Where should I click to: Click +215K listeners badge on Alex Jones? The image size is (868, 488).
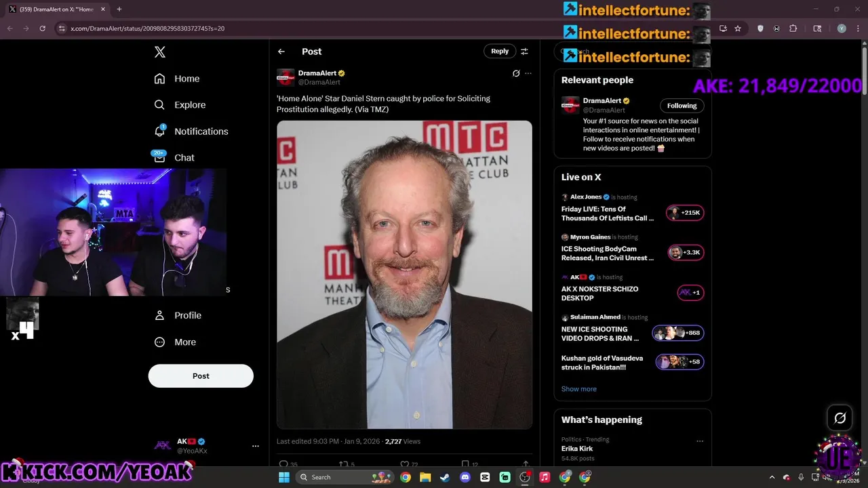[685, 213]
